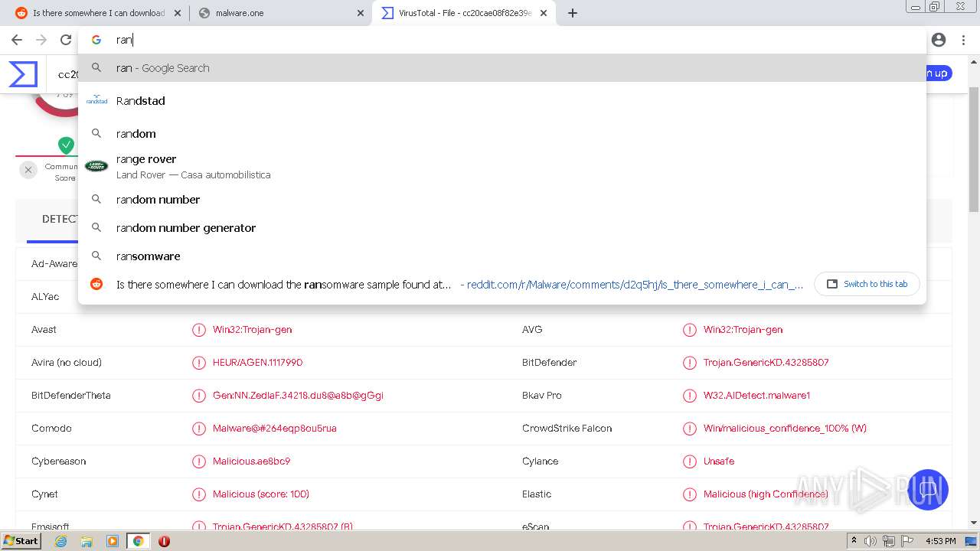Open Windows Explorer folder in taskbar
This screenshot has width=980, height=551.
point(87,541)
